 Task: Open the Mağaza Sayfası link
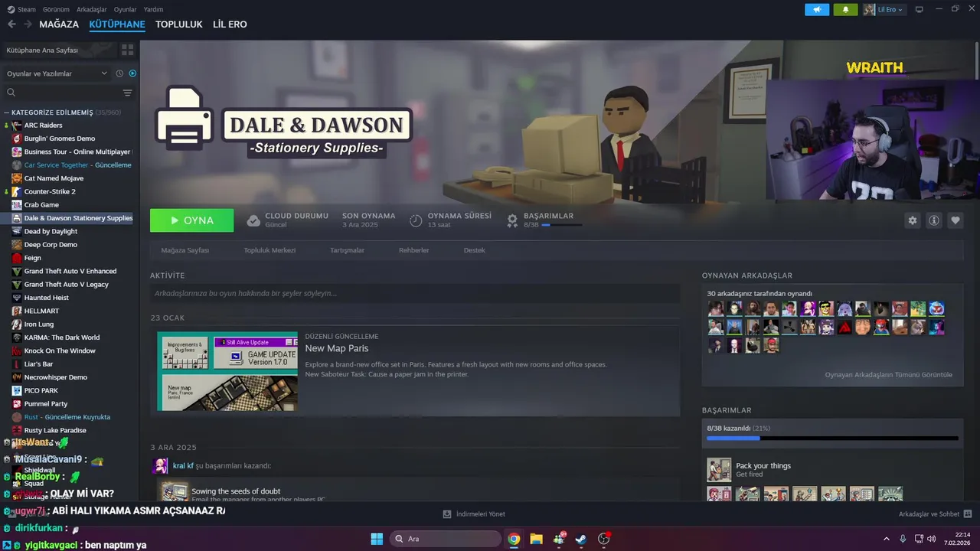tap(185, 250)
